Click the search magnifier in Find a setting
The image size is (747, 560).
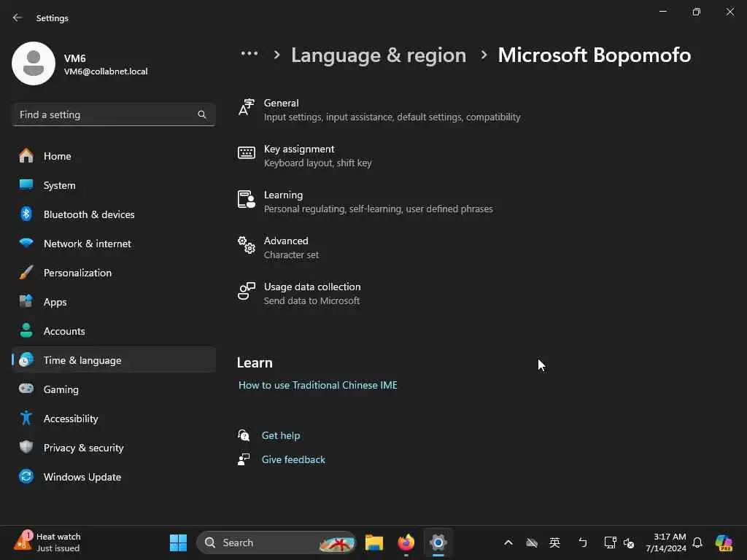coord(202,114)
